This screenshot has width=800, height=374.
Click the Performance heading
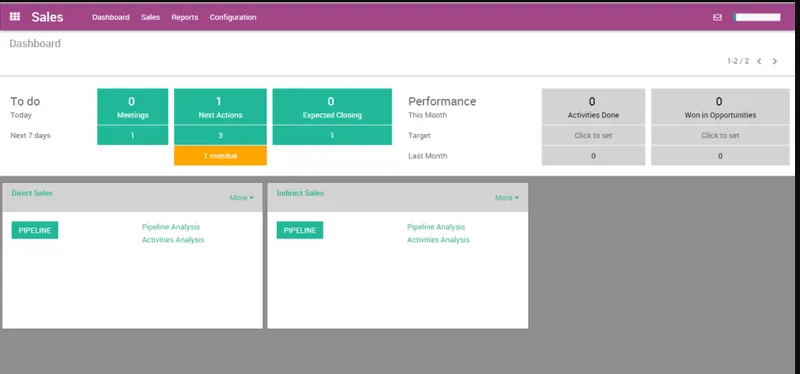(x=442, y=101)
